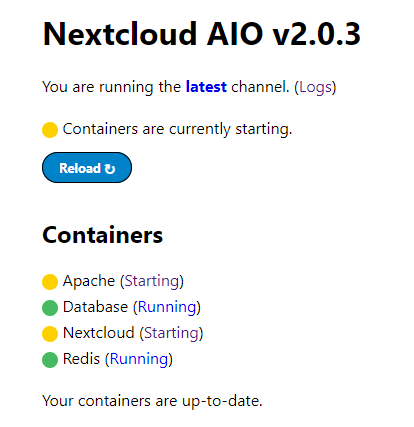This screenshot has height=427, width=414.
Task: Click the yellow status dot beside Apache
Action: (x=50, y=282)
